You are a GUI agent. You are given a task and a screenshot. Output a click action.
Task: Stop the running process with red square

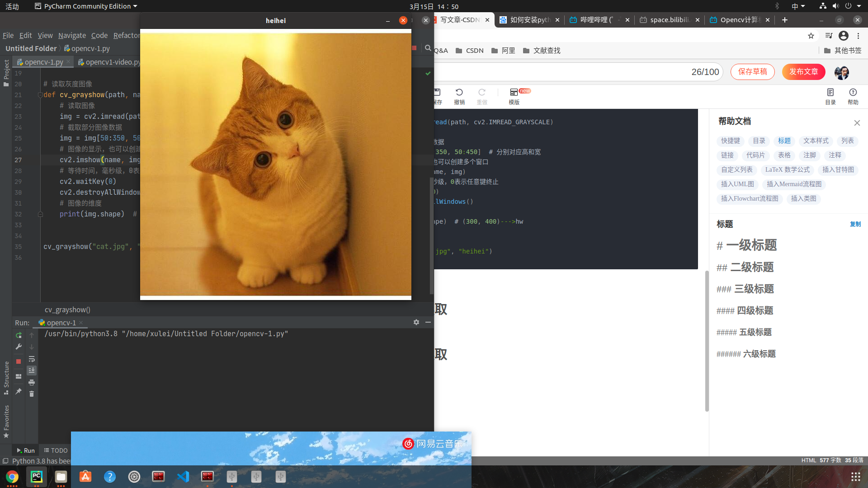click(19, 361)
